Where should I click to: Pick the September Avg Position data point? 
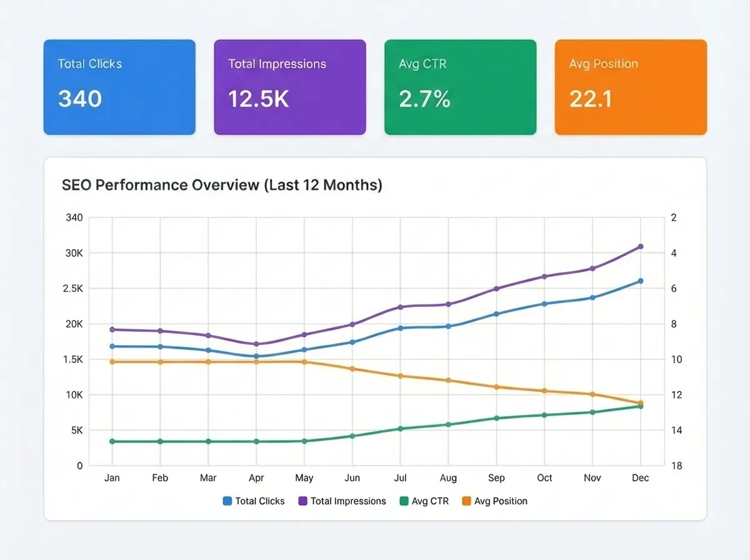coord(496,387)
